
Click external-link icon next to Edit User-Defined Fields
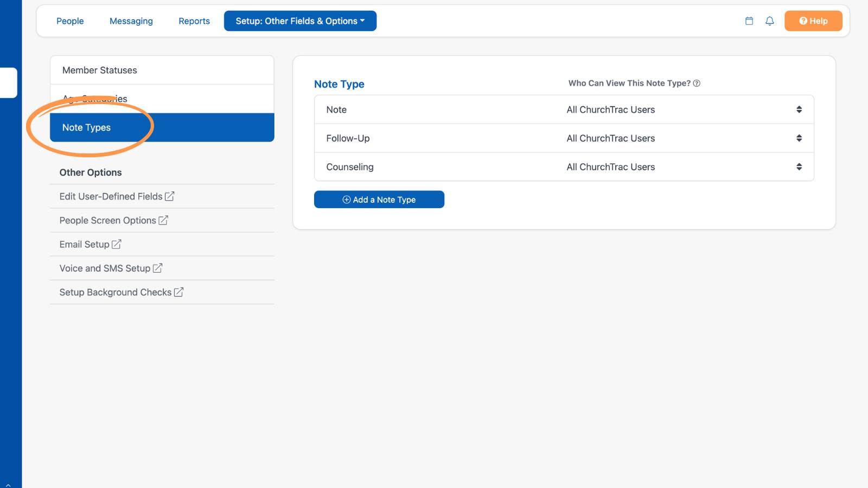[x=169, y=196]
